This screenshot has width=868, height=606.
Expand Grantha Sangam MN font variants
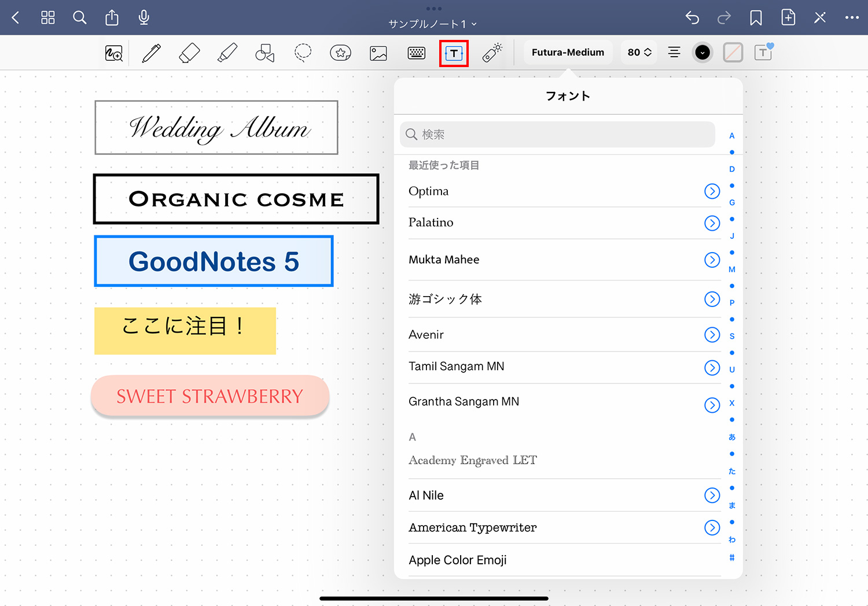point(712,405)
